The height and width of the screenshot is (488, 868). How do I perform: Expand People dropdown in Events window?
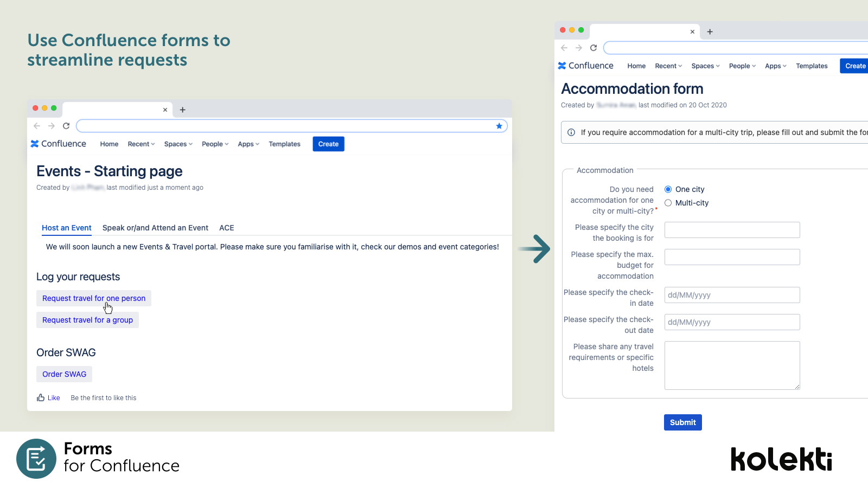tap(215, 144)
